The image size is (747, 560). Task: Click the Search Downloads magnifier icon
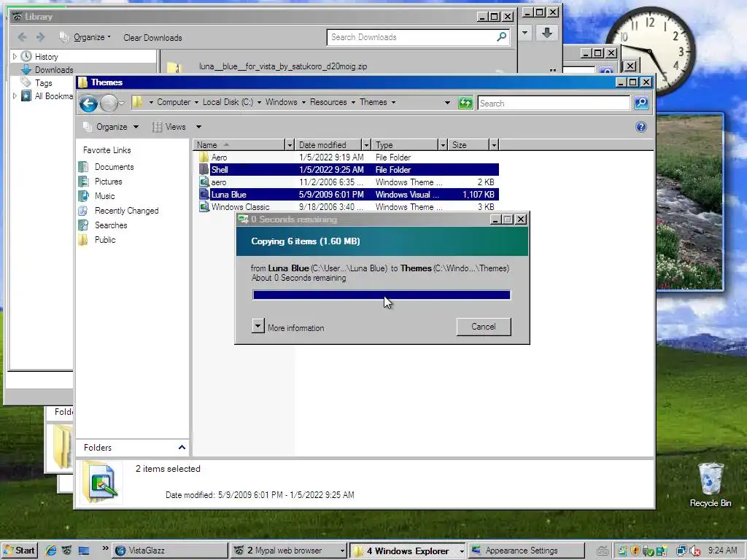tap(502, 36)
